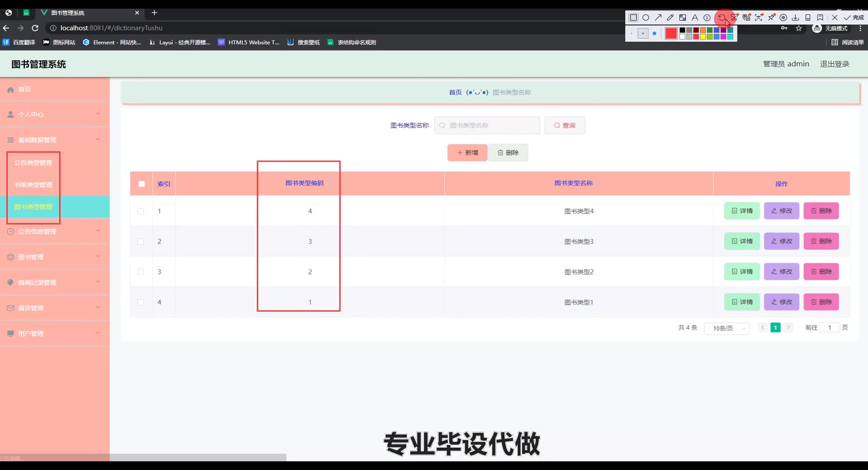
Task: Expand the 留言管理 menu
Action: tap(55, 308)
